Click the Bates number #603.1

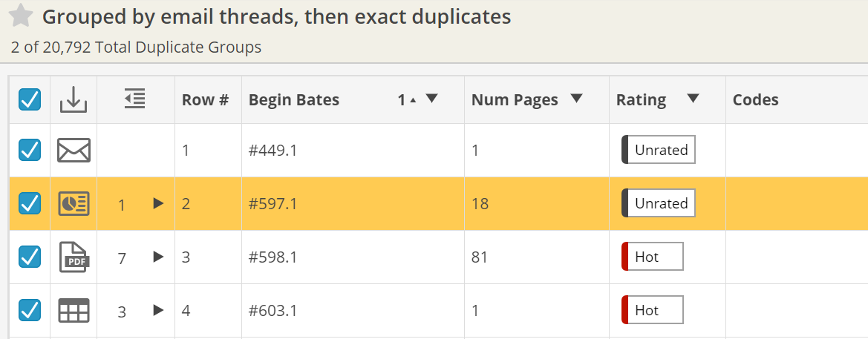coord(273,311)
